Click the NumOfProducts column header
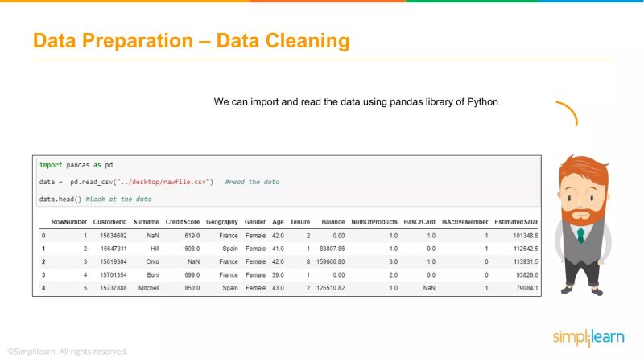 point(374,222)
